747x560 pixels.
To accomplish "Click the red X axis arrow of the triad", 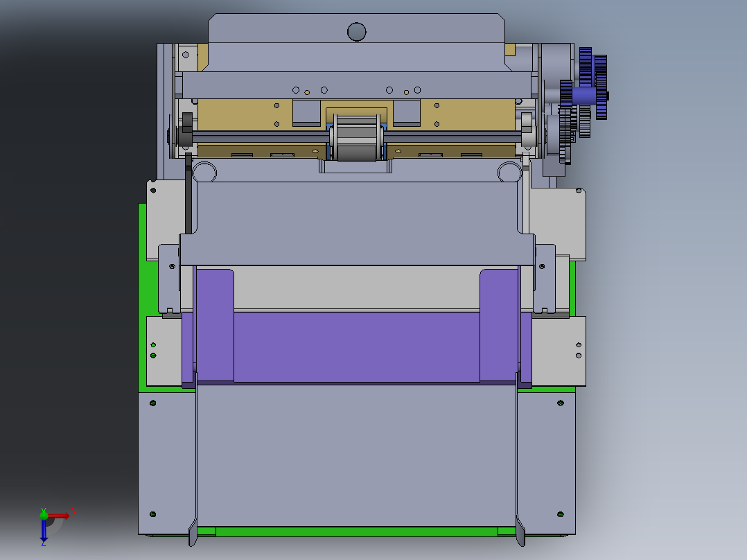I will 60,516.
